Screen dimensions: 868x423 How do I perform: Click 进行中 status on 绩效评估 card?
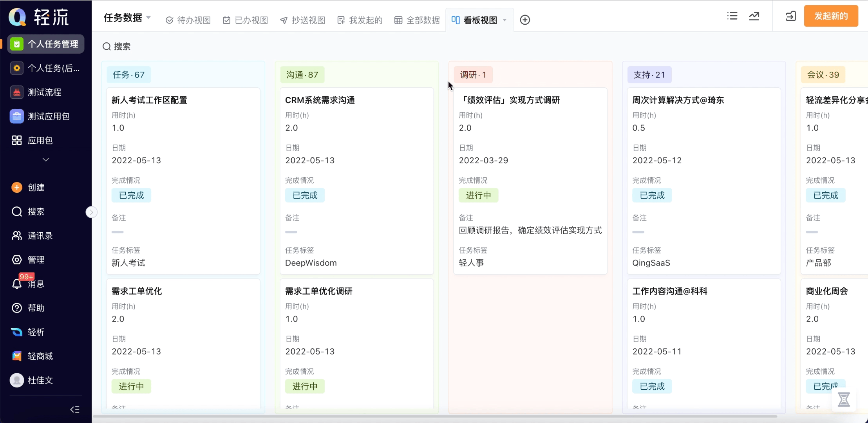pyautogui.click(x=478, y=195)
